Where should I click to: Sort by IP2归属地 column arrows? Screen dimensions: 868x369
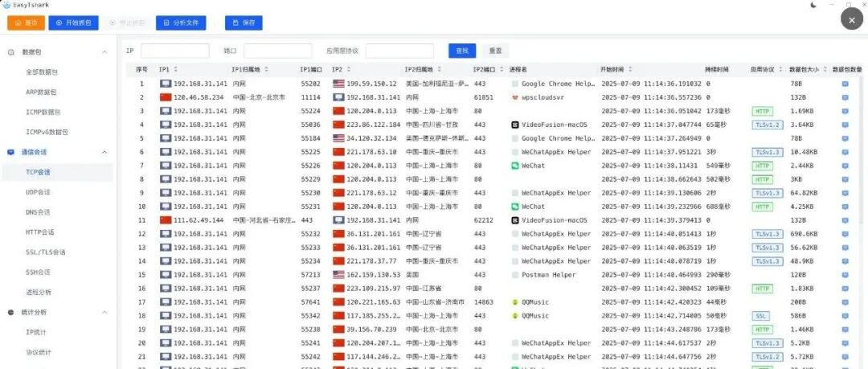[440, 70]
